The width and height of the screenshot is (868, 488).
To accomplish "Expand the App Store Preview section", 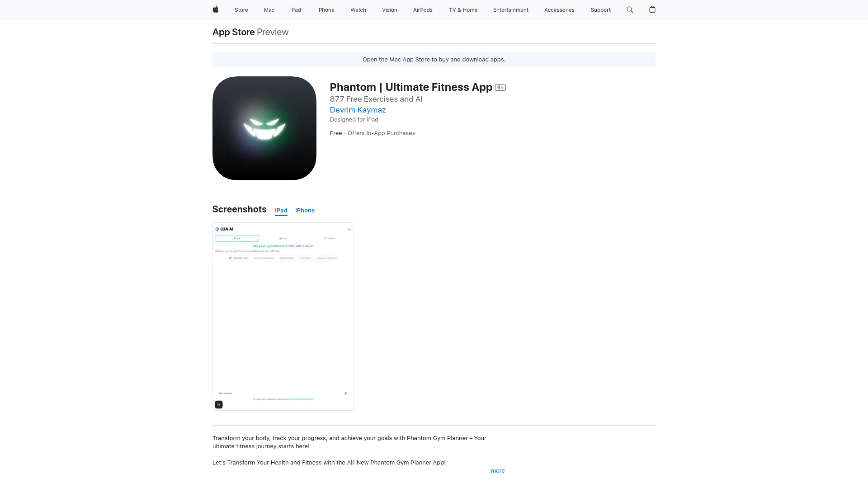I will (x=498, y=470).
